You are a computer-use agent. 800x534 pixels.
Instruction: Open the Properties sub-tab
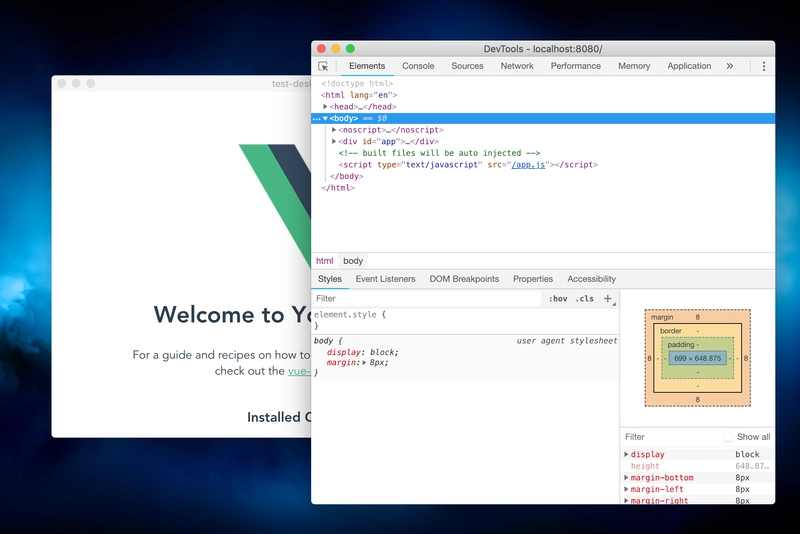point(533,279)
